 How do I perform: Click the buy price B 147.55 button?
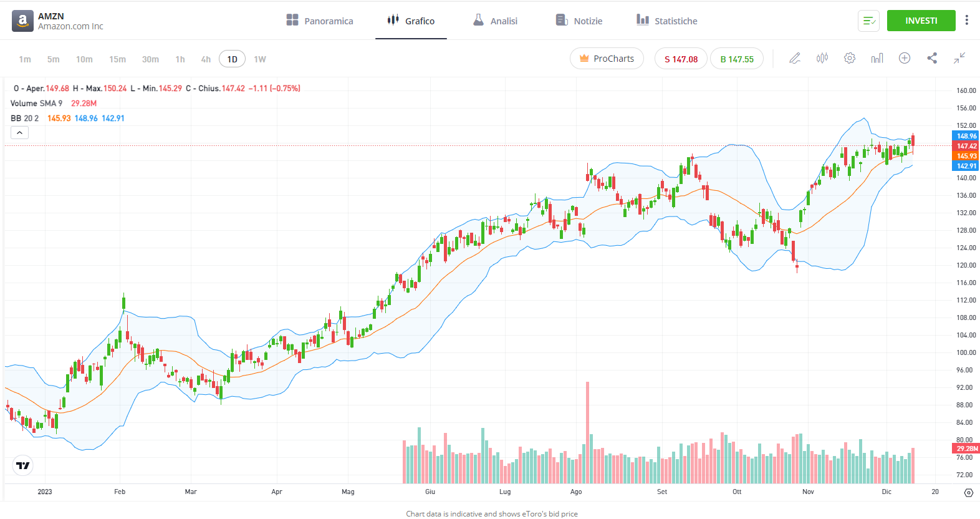pos(737,59)
